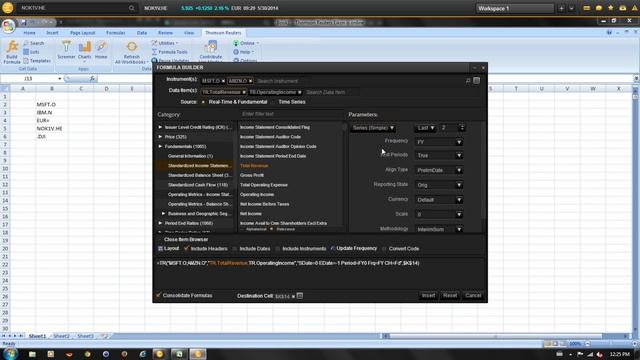Click the Insert button
Screen dimensions: 640x360
(x=428, y=296)
